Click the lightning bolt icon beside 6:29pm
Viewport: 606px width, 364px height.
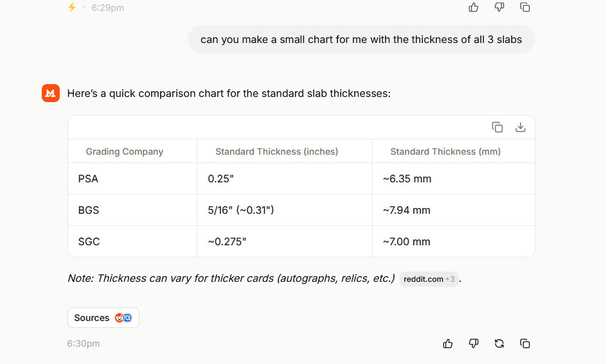click(x=72, y=8)
